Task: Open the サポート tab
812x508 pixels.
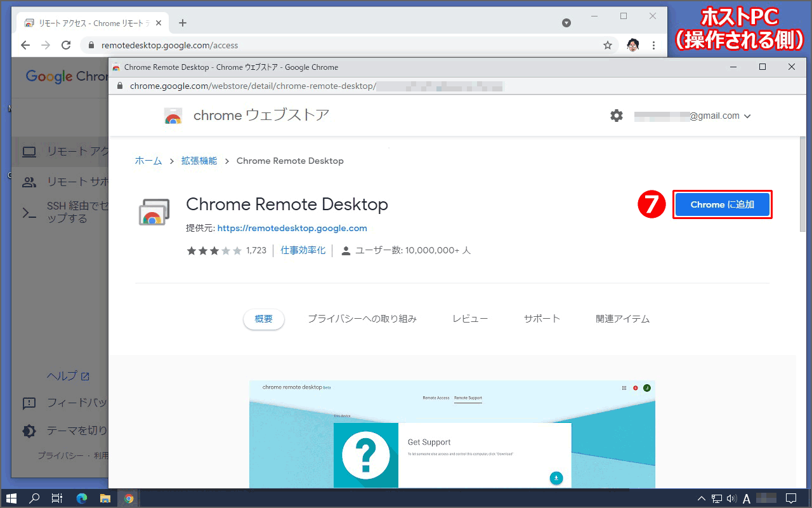Action: (x=542, y=319)
